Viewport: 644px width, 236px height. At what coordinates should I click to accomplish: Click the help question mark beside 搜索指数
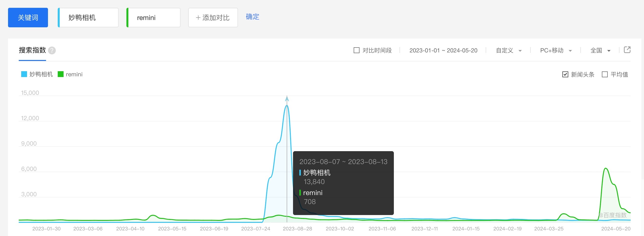click(52, 50)
